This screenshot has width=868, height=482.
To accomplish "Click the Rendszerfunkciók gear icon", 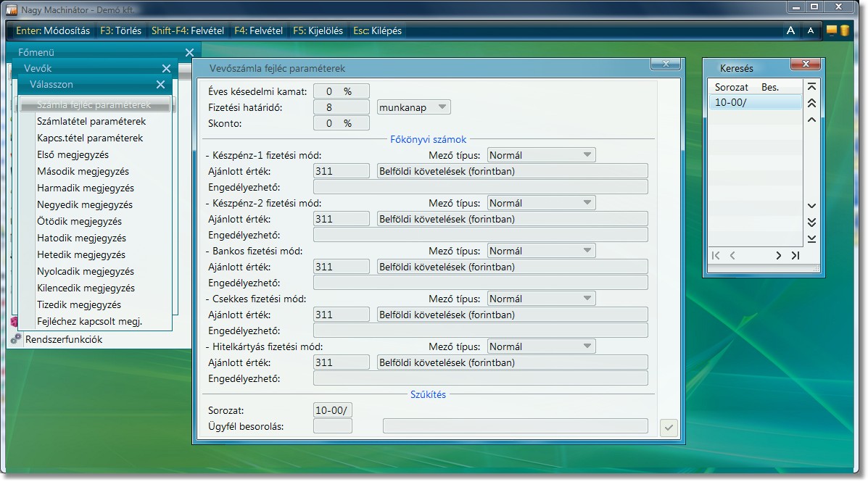I will (15, 339).
